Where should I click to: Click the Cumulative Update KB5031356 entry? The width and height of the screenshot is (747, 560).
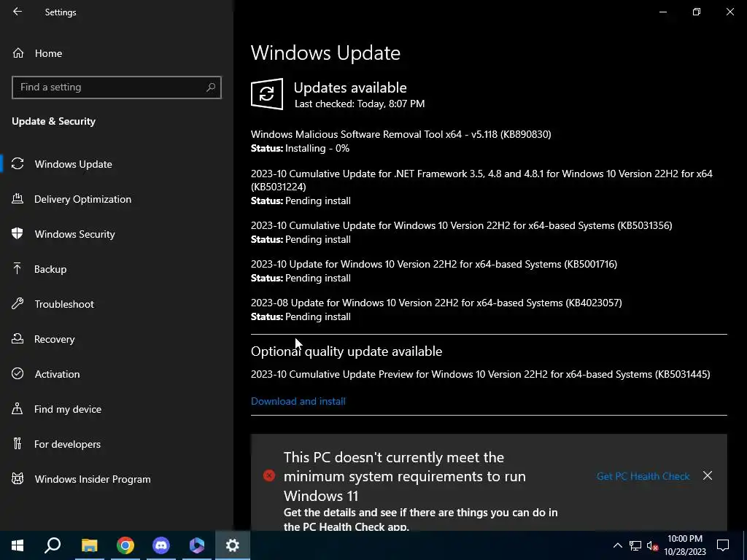point(462,225)
